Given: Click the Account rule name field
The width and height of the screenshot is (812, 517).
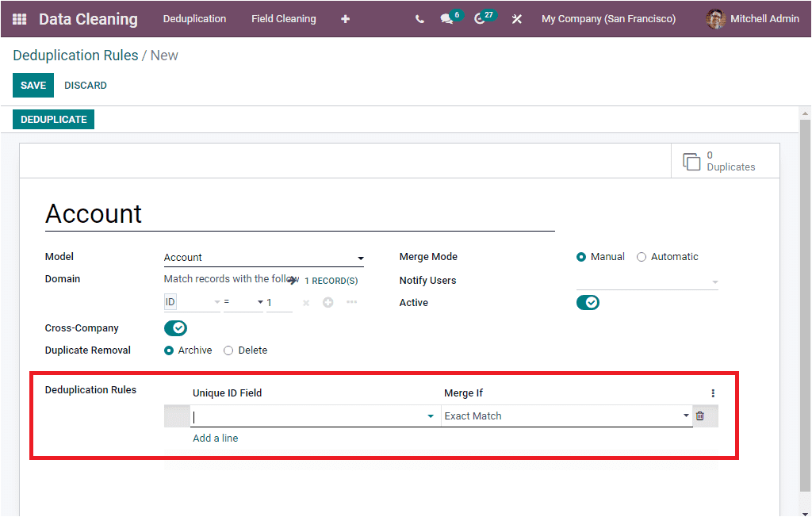Looking at the screenshot, I should [300, 214].
